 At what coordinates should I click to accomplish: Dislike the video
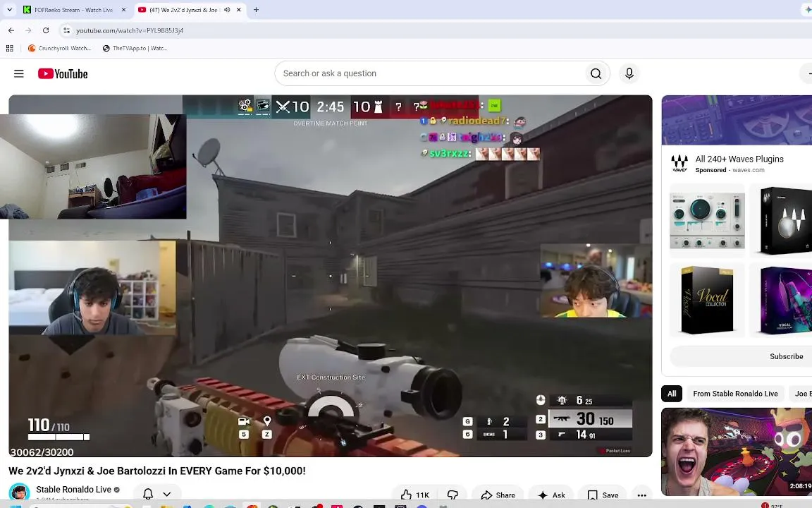(x=453, y=495)
